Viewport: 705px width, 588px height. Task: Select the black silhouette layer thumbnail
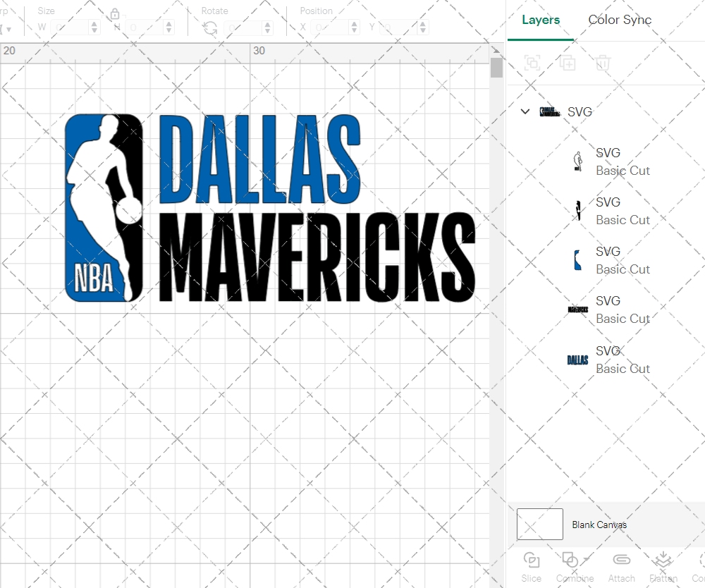(578, 211)
